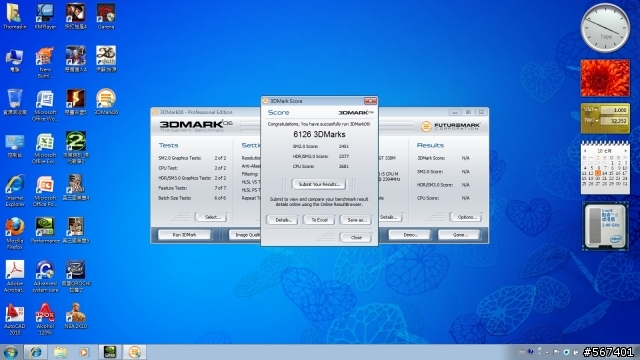The width and height of the screenshot is (640, 360).
Task: Click the analog clock gadget
Action: (605, 28)
